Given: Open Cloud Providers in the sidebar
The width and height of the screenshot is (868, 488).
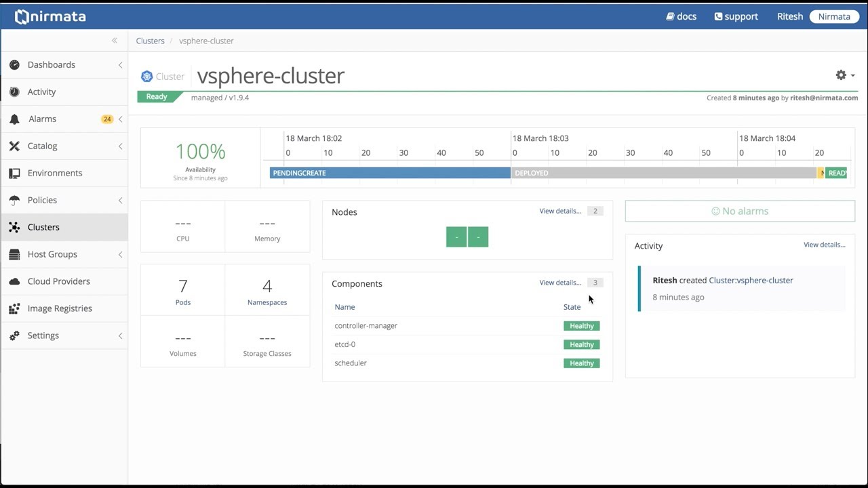Looking at the screenshot, I should 64,282.
